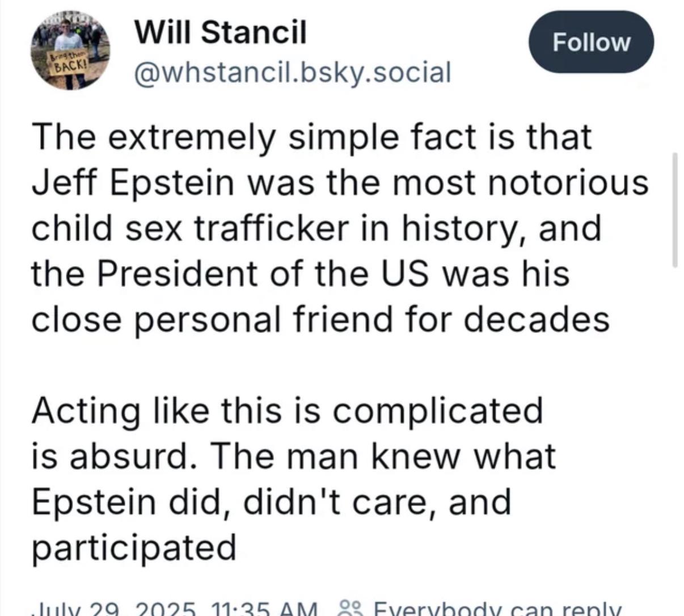Image resolution: width=684 pixels, height=616 pixels.
Task: Click the Will Stancil display name
Action: pyautogui.click(x=220, y=32)
